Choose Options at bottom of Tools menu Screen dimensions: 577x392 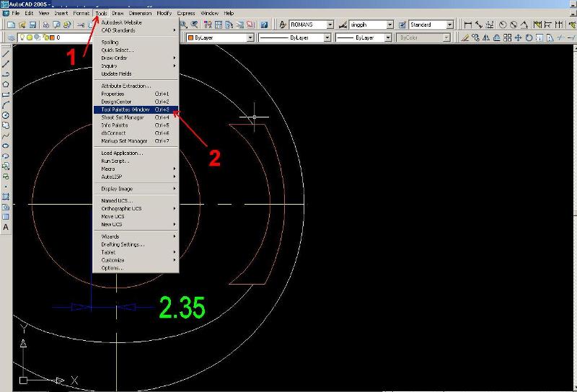pos(136,268)
